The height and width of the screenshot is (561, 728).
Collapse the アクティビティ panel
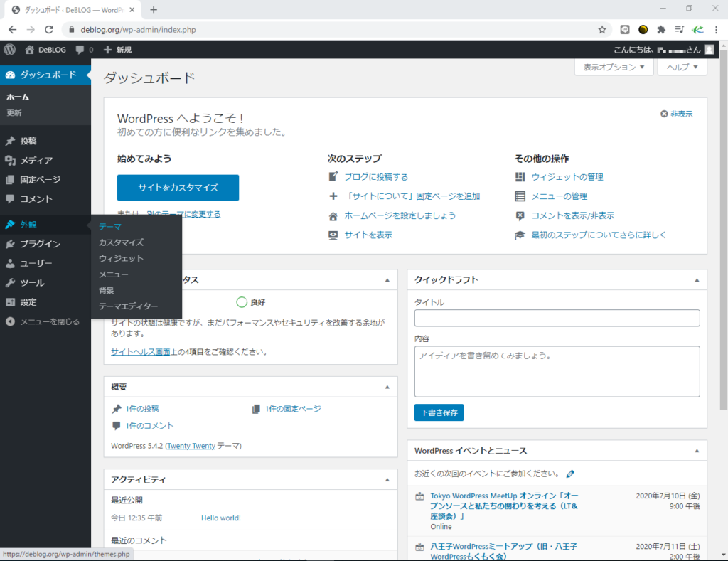click(387, 480)
